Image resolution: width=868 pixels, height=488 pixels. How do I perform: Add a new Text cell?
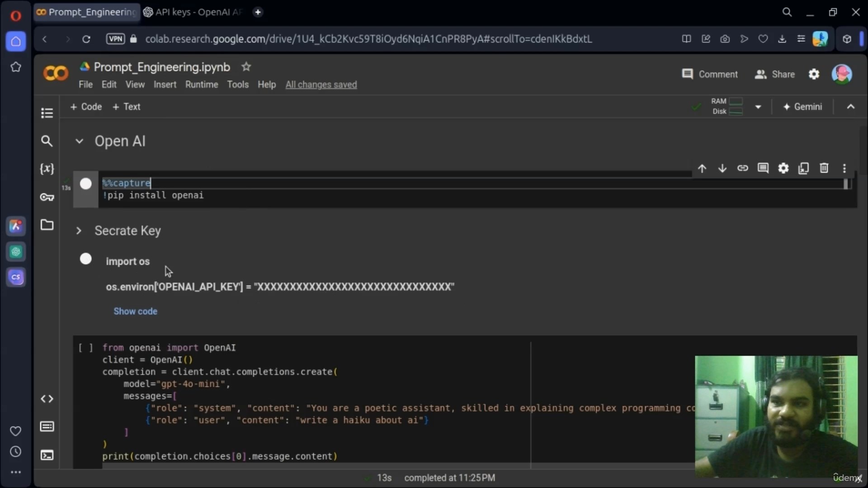coord(126,107)
